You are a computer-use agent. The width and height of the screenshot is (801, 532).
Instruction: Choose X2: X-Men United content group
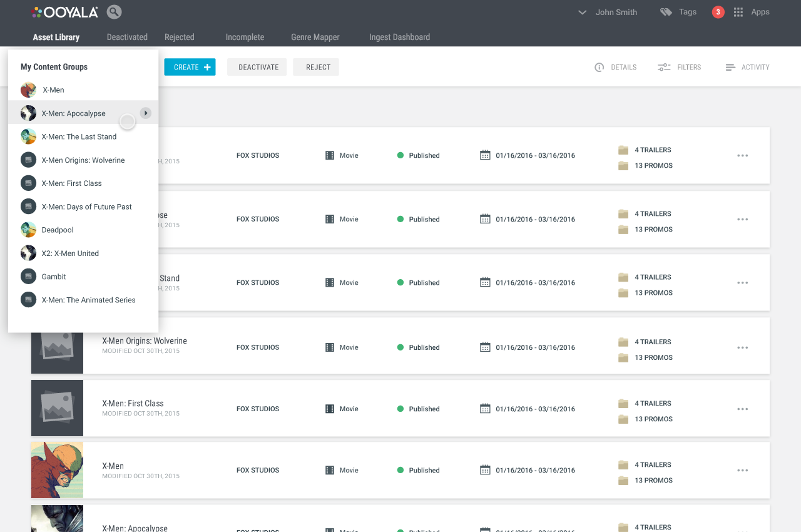[x=83, y=253]
